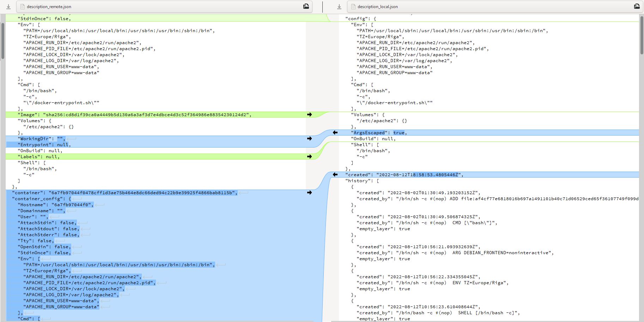The width and height of the screenshot is (644, 322).
Task: Click the save icon in the description_remote.json pane
Action: click(306, 6)
